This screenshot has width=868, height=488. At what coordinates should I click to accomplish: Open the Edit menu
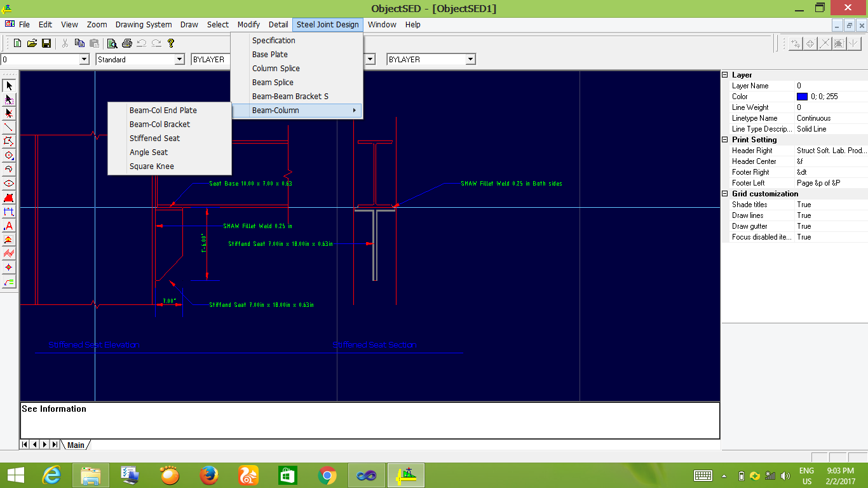click(45, 25)
